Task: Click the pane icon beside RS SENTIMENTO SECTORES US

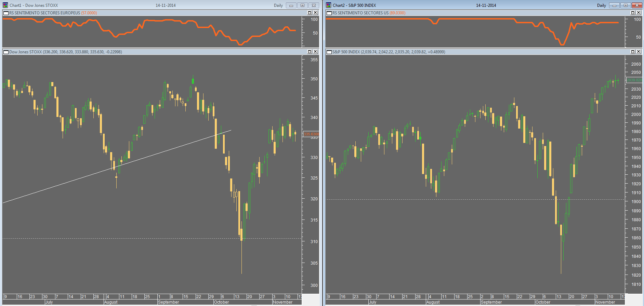Action: [x=329, y=13]
